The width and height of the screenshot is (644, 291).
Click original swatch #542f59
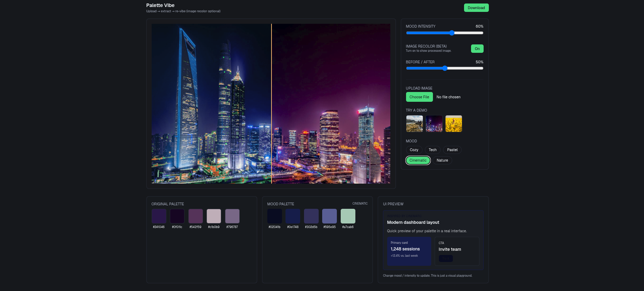196,216
